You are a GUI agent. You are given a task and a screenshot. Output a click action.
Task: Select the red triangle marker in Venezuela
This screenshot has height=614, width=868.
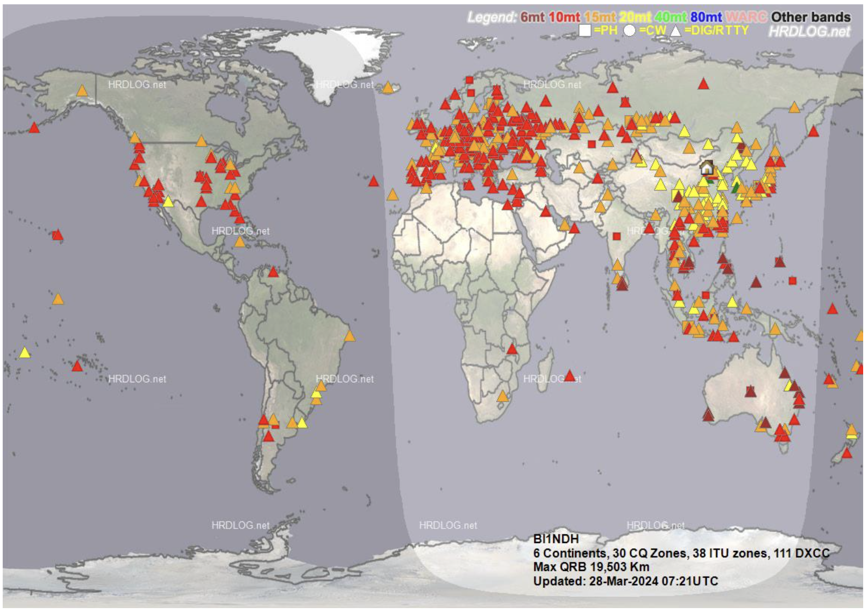coord(273,272)
